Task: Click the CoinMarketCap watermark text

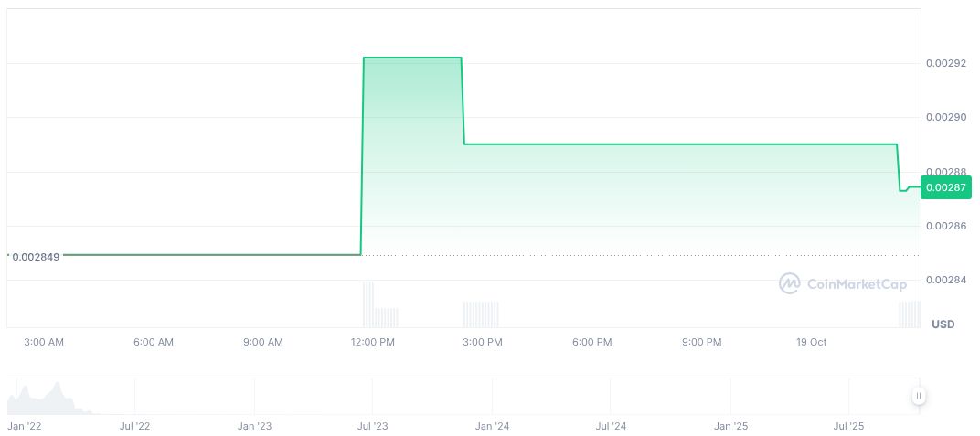Action: 857,284
